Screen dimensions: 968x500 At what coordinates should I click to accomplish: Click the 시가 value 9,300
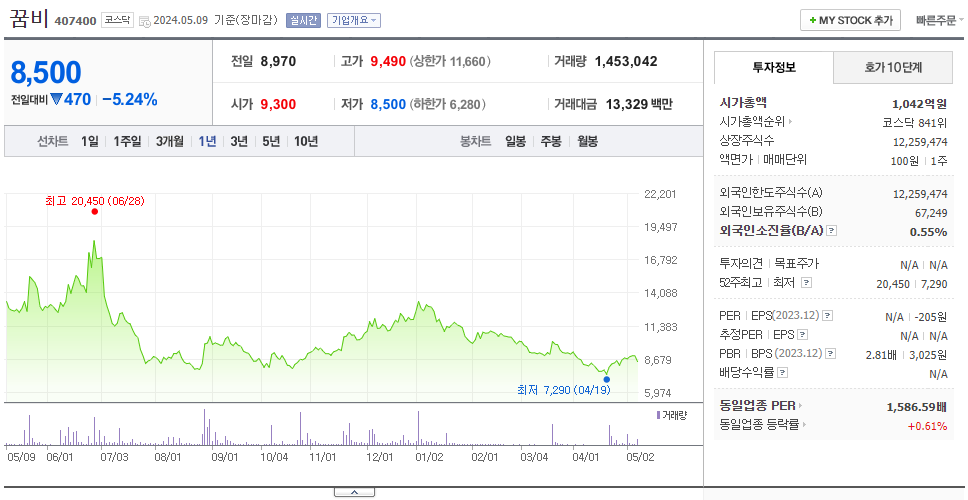pos(278,104)
